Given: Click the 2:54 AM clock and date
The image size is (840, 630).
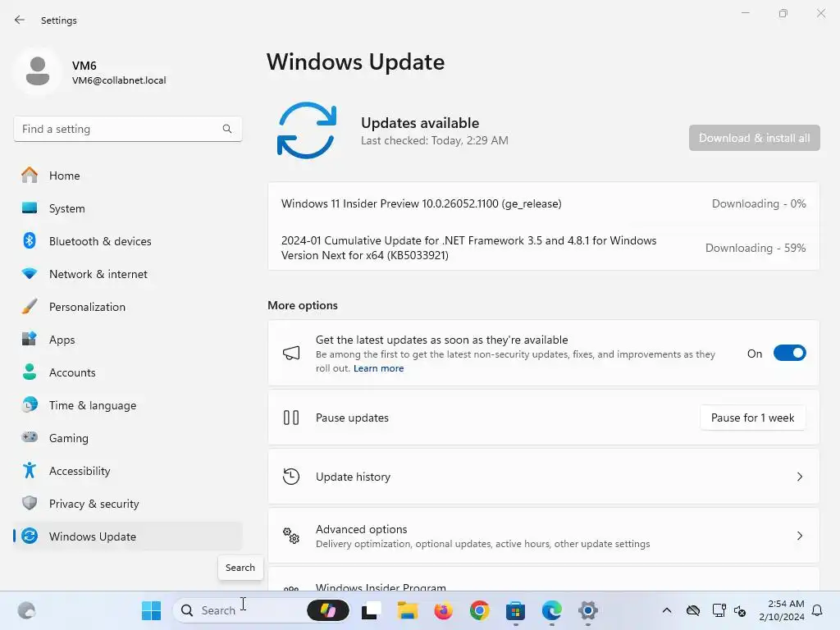Looking at the screenshot, I should click(x=782, y=610).
